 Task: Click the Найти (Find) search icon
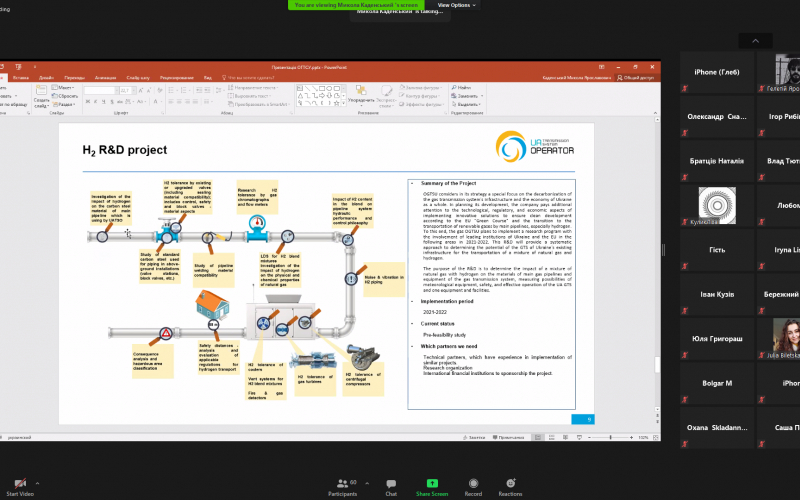coord(454,88)
